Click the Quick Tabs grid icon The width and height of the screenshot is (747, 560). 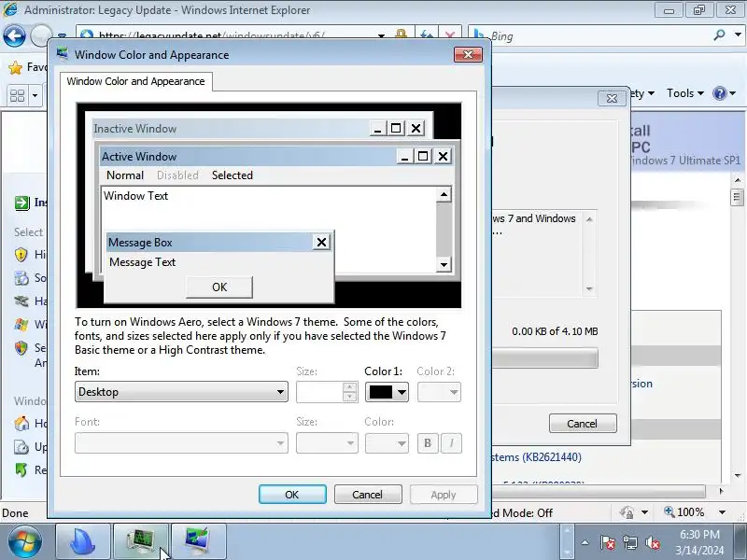click(x=17, y=96)
